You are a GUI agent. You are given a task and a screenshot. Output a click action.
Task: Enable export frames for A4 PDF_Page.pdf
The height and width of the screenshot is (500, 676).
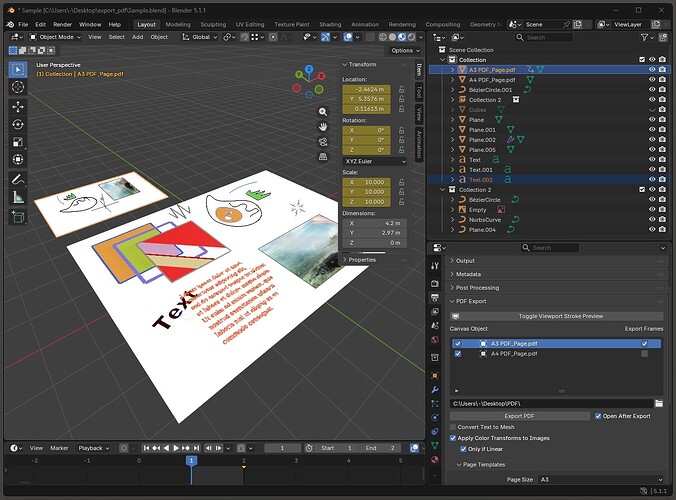click(644, 353)
